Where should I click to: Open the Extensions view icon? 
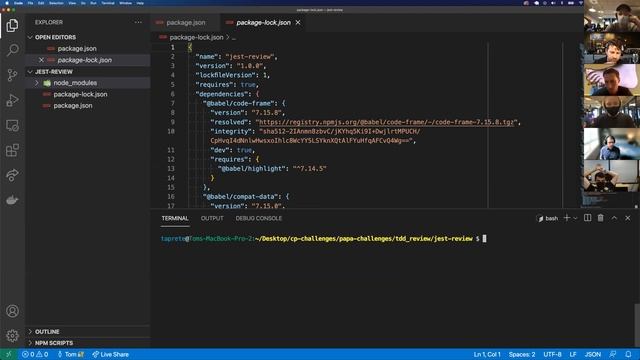(12, 150)
